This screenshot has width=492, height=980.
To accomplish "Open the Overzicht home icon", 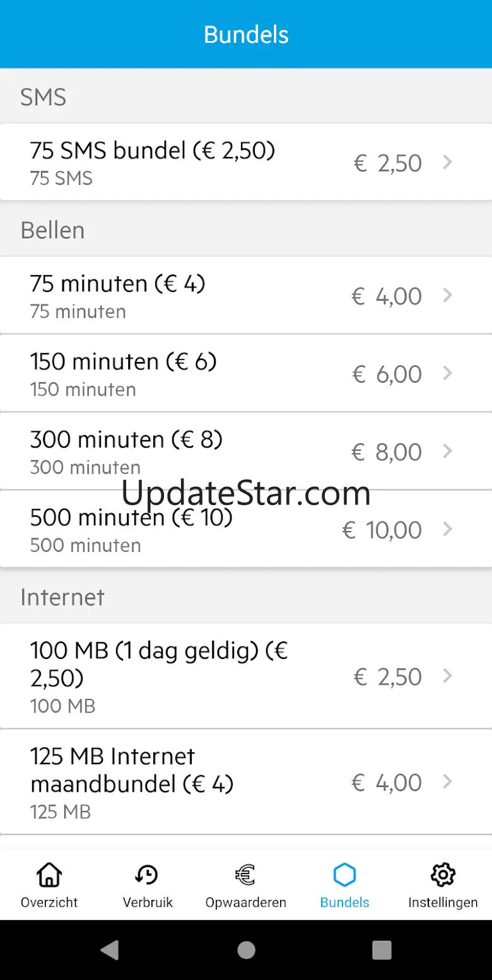I will (49, 875).
